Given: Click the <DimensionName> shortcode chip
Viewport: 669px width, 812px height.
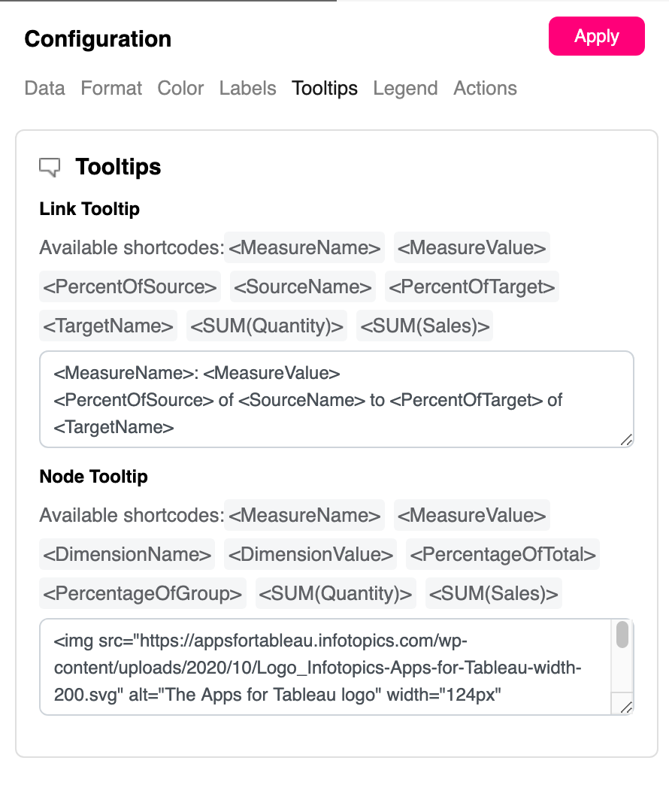Looking at the screenshot, I should [x=127, y=555].
